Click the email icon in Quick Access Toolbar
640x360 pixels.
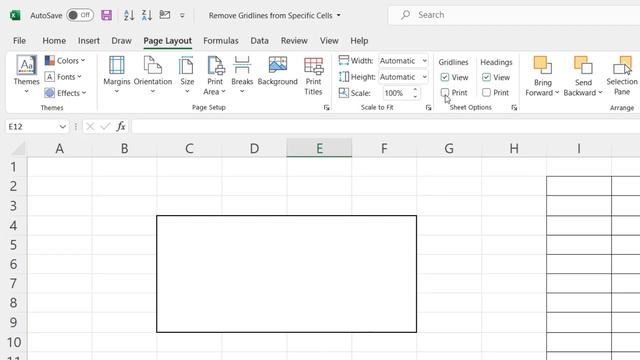pos(164,15)
